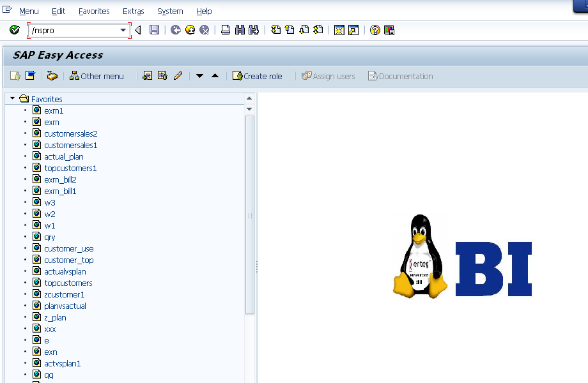Open the Menu menu
Screen dimensions: 588x383
click(x=29, y=11)
